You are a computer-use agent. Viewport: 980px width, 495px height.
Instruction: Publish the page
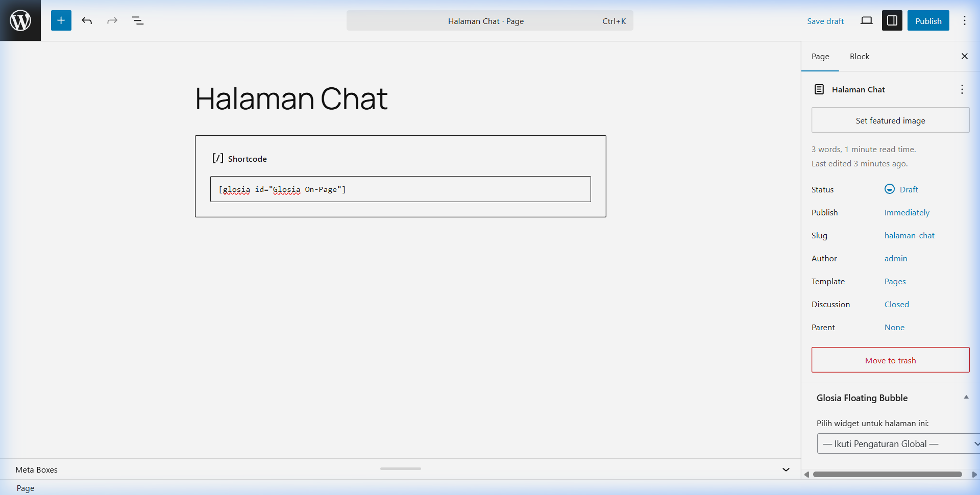click(x=928, y=20)
